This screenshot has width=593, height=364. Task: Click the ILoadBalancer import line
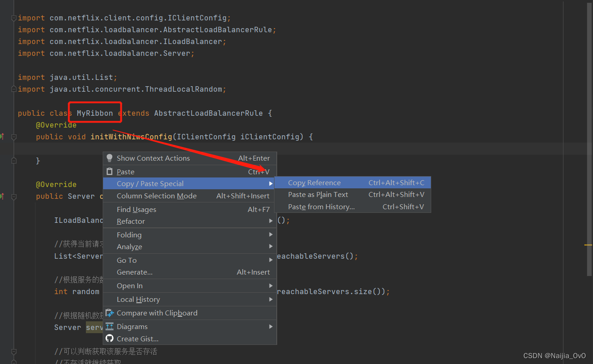(x=122, y=41)
